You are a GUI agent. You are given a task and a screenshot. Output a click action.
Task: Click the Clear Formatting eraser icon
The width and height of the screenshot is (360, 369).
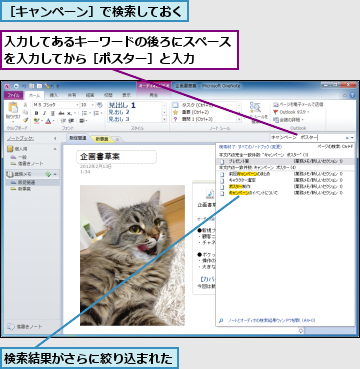tap(100, 105)
